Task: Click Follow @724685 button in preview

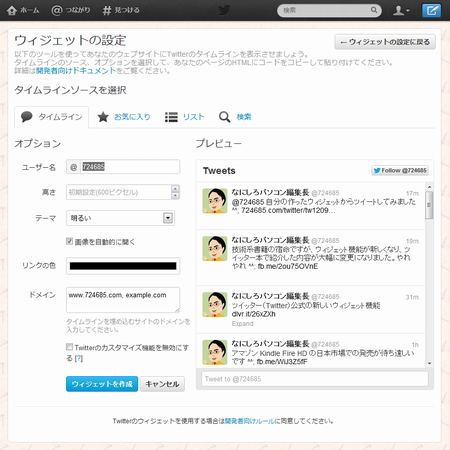Action: [400, 170]
